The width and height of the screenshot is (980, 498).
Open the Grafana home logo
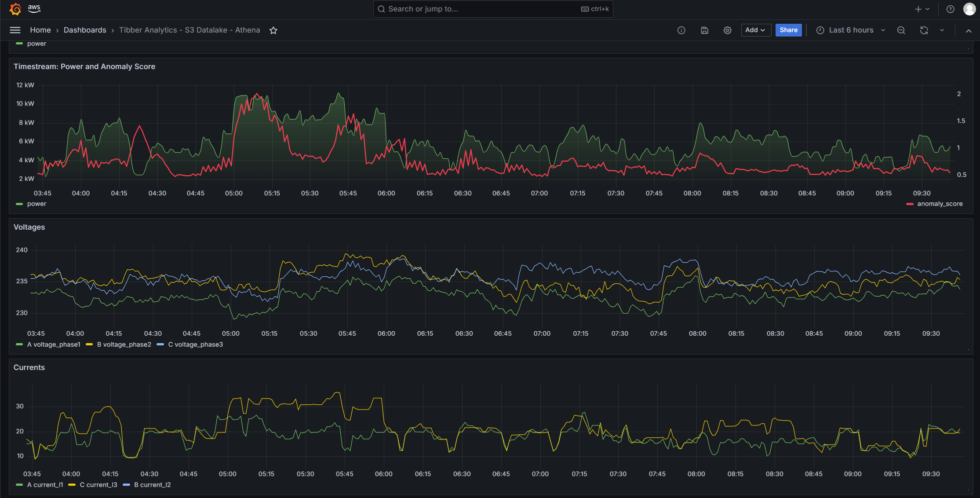click(x=15, y=9)
